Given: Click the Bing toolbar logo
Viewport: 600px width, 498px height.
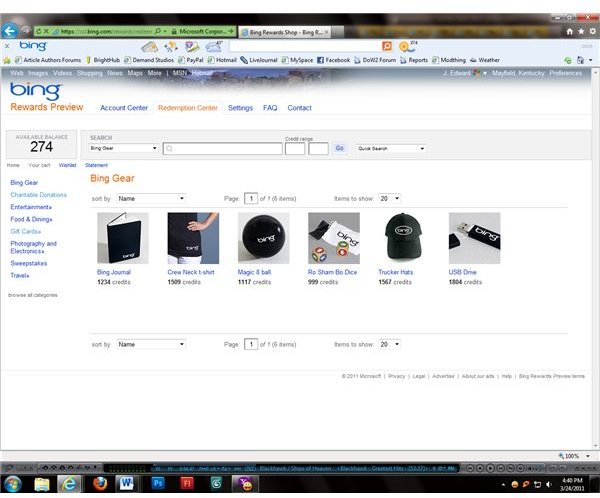Looking at the screenshot, I should [x=33, y=46].
